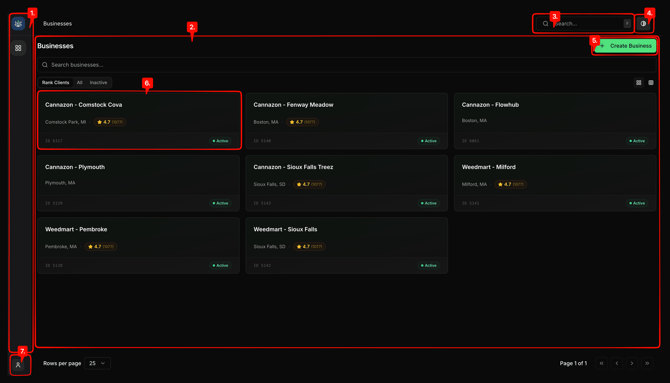Click the magnifier icon in Search businesses field
Viewport: 670px width, 383px height.
pos(45,65)
